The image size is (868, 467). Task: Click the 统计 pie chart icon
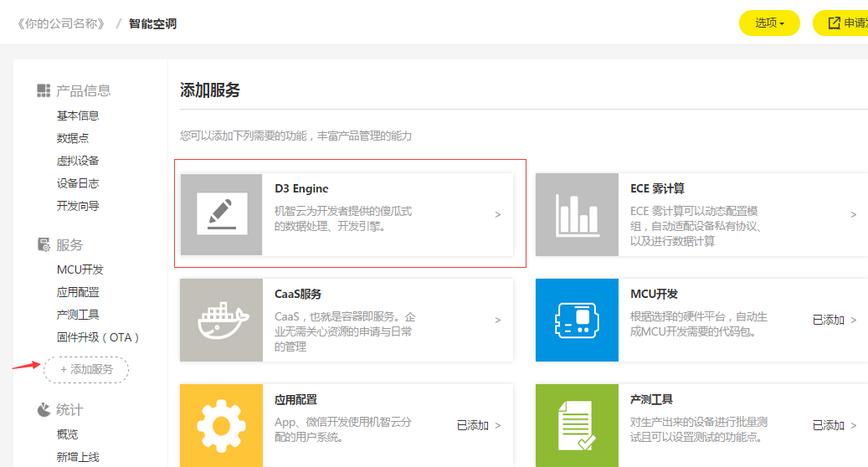click(x=44, y=410)
